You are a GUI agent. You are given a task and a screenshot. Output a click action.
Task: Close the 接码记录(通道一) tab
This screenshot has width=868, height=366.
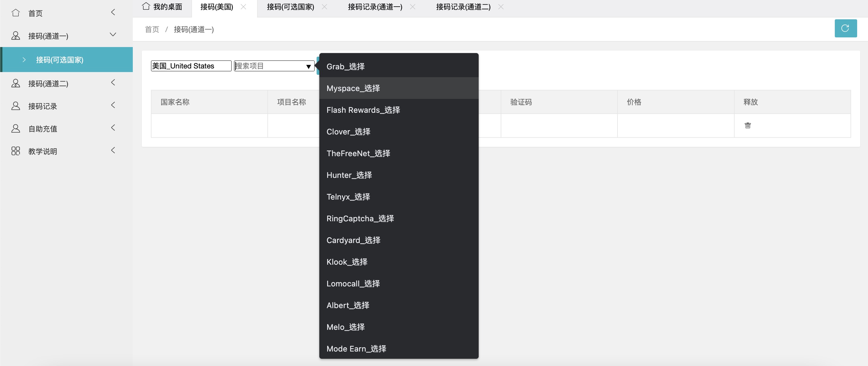point(413,7)
